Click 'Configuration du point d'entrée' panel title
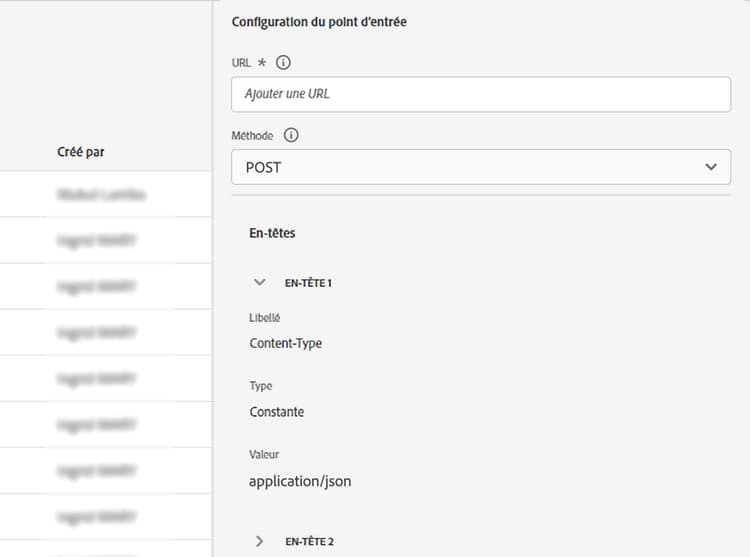Image resolution: width=750 pixels, height=557 pixels. pyautogui.click(x=319, y=22)
